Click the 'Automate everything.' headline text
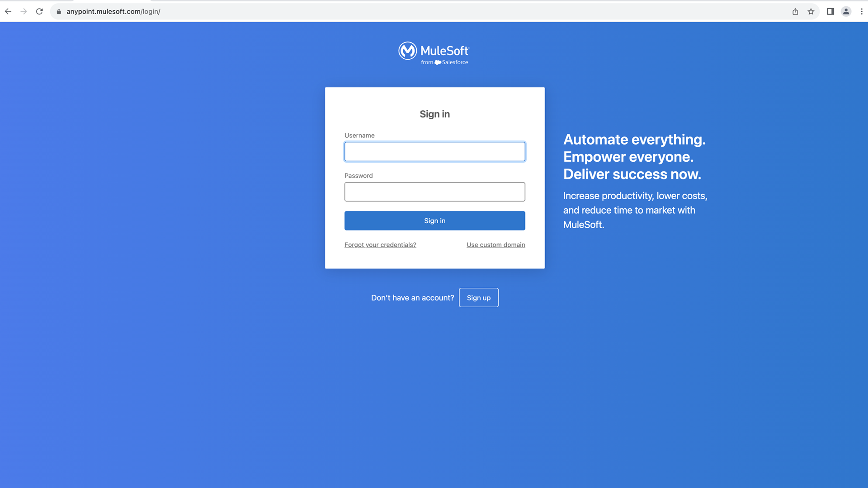 pyautogui.click(x=634, y=139)
